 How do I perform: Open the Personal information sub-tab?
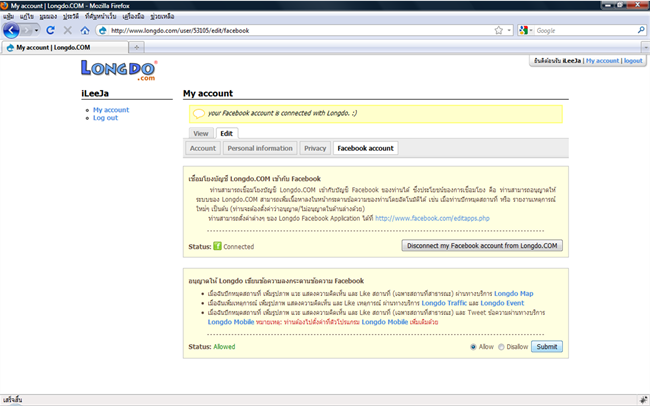pyautogui.click(x=260, y=148)
